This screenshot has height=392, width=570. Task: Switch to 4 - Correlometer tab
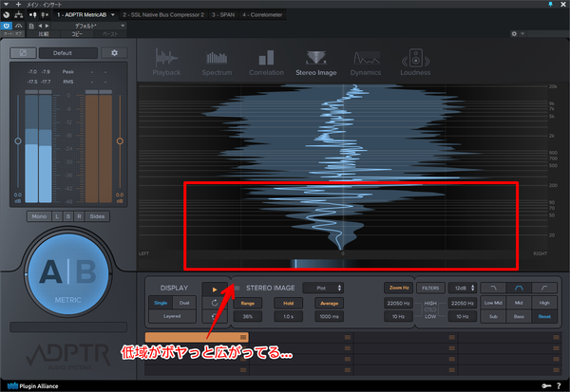pyautogui.click(x=262, y=15)
